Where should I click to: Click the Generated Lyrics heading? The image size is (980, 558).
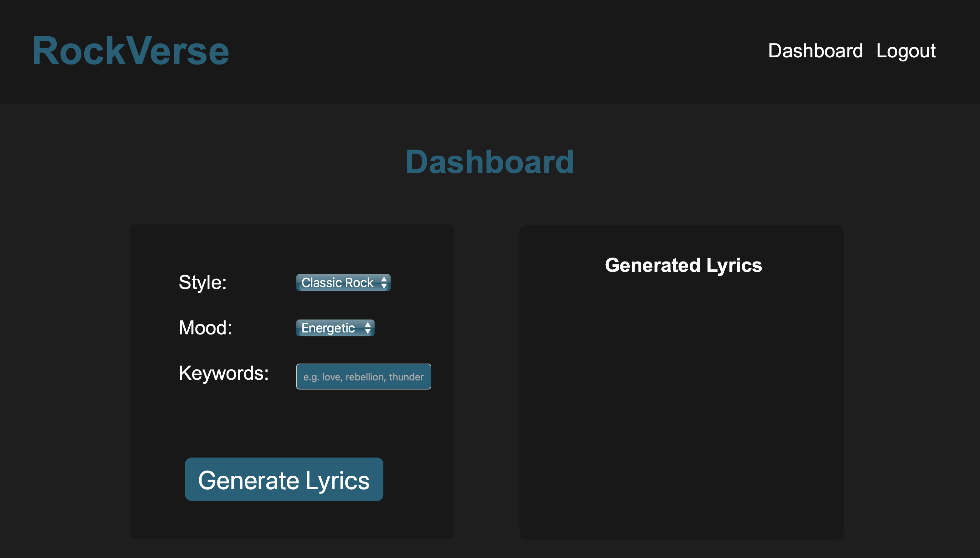coord(683,265)
